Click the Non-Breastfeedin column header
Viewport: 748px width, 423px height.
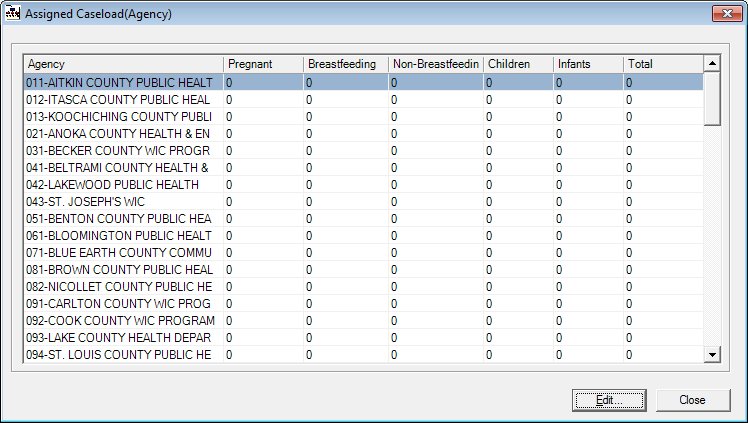[x=436, y=64]
